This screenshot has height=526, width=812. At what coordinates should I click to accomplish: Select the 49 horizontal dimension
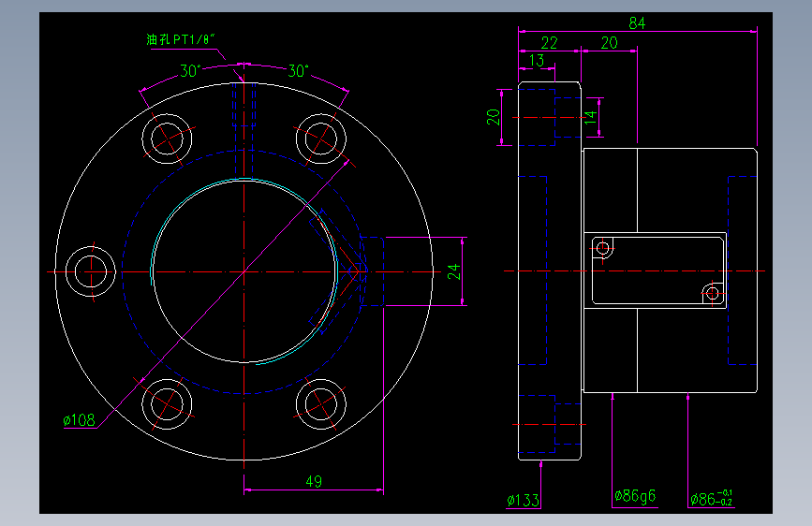314,481
